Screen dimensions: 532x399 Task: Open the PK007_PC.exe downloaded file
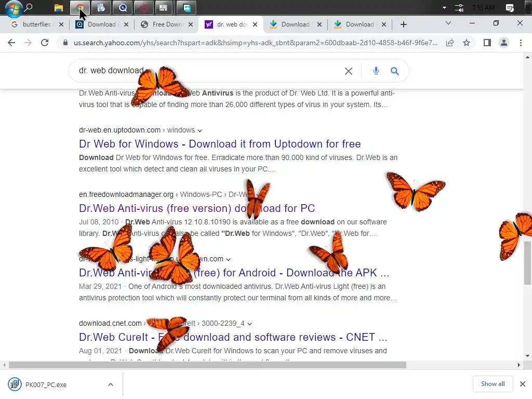pyautogui.click(x=46, y=385)
